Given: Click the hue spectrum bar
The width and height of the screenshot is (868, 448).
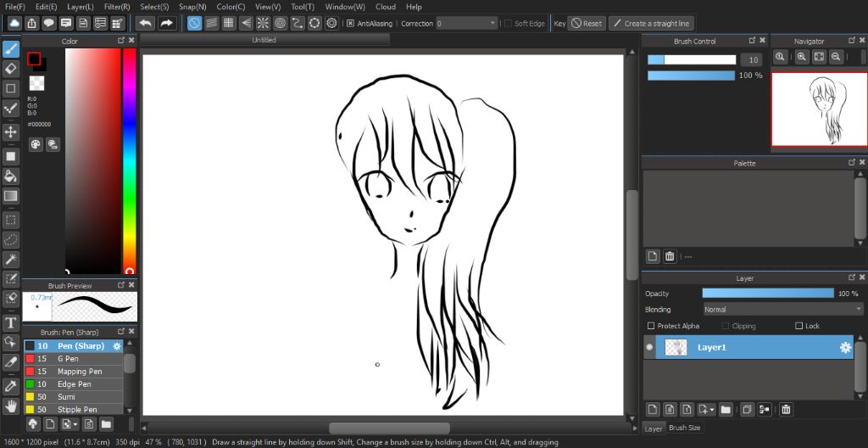Looking at the screenshot, I should [130, 161].
